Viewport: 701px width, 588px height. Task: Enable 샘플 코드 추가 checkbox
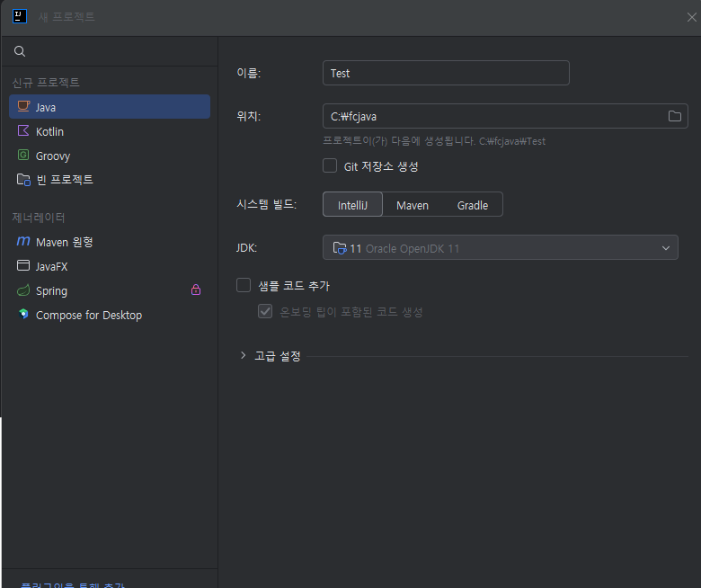[244, 285]
